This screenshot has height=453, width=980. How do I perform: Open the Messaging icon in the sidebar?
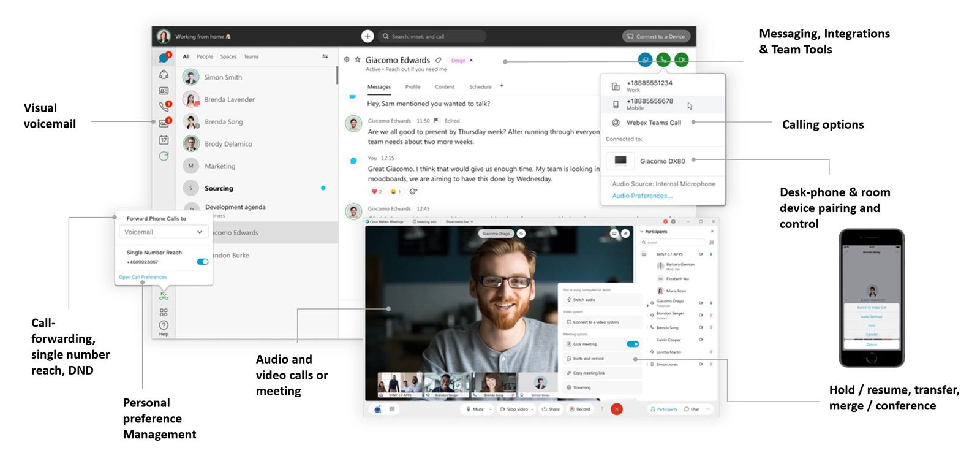coord(164,57)
